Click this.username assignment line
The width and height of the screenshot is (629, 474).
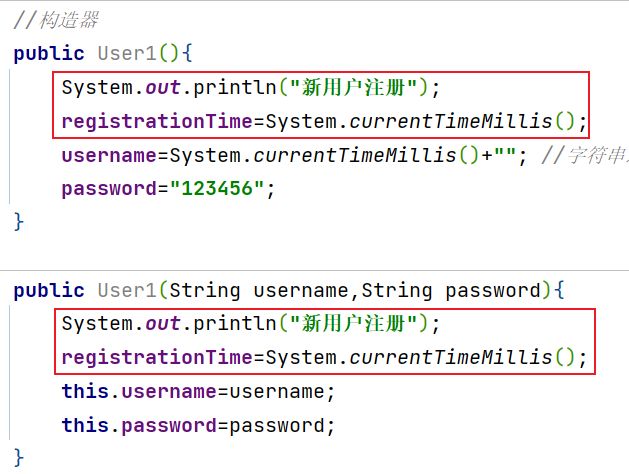pos(198,391)
